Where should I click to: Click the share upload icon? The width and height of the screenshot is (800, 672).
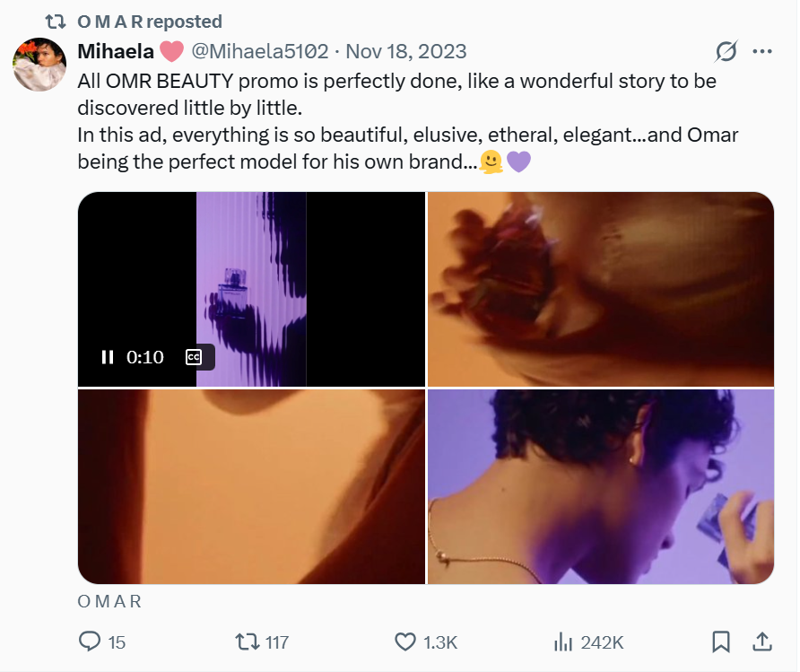coord(761,641)
